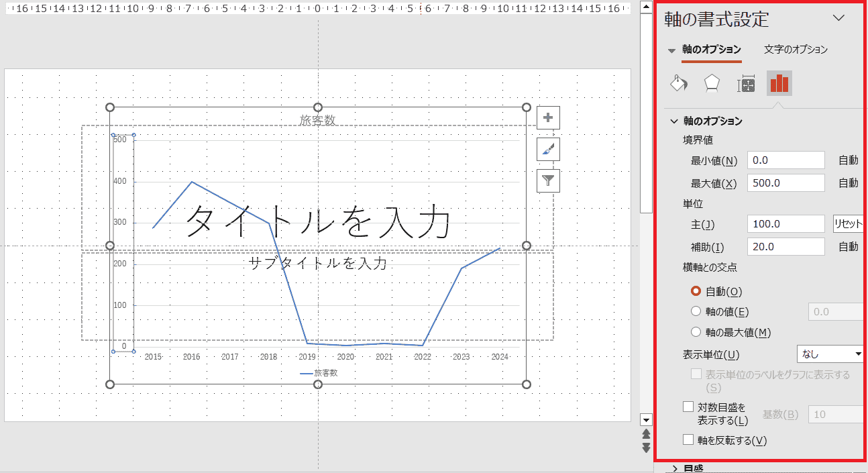
Task: Select the Axis Options bar chart icon
Action: (779, 83)
